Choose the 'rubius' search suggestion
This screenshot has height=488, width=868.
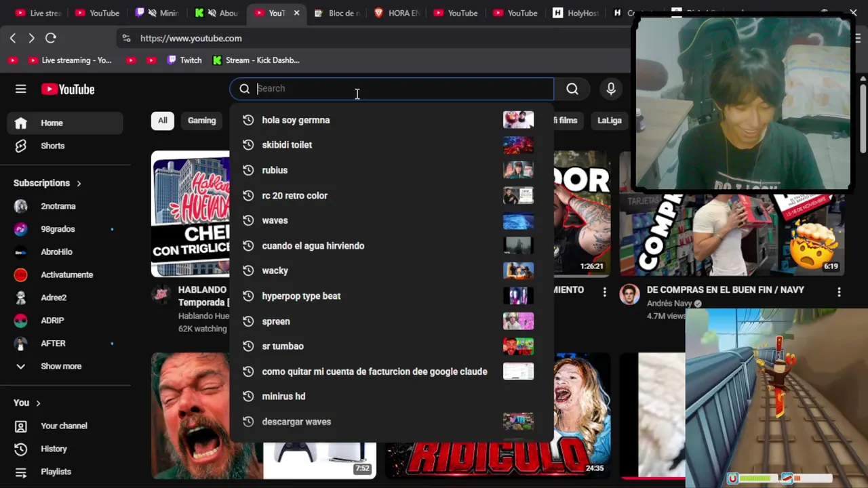[391, 170]
